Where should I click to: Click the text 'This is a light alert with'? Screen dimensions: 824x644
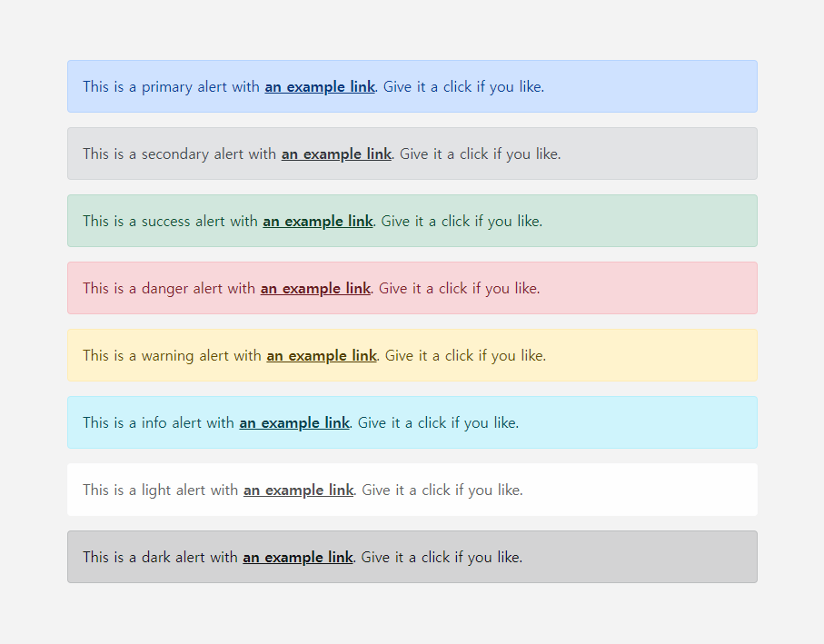pos(161,490)
